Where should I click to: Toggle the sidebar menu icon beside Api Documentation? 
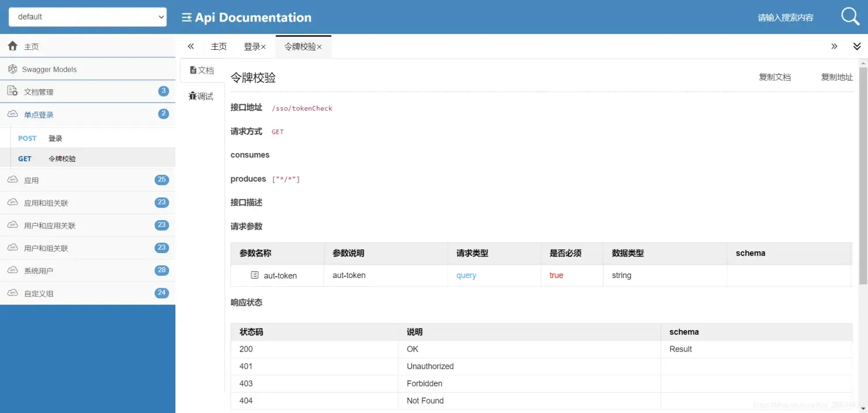tap(186, 17)
